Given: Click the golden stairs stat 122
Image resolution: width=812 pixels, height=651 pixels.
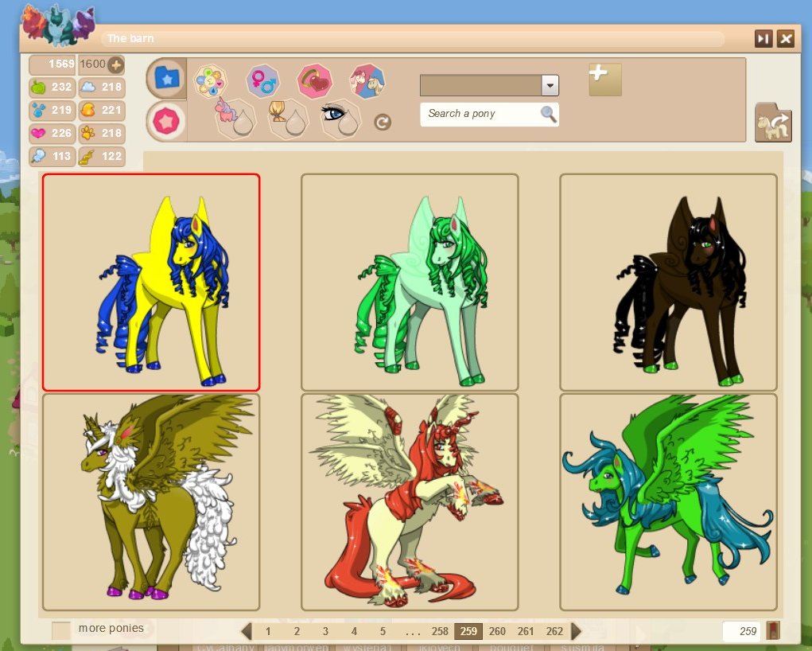Looking at the screenshot, I should coord(102,156).
